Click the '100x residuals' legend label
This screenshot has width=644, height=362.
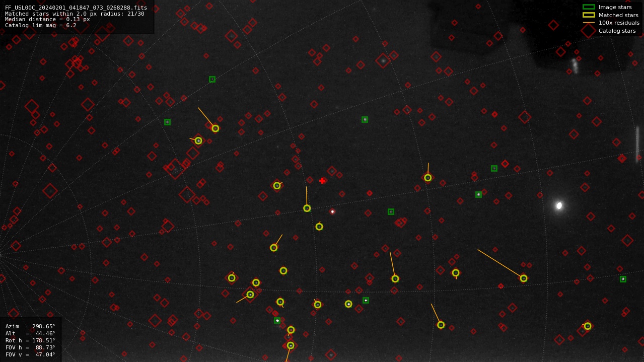pyautogui.click(x=619, y=23)
